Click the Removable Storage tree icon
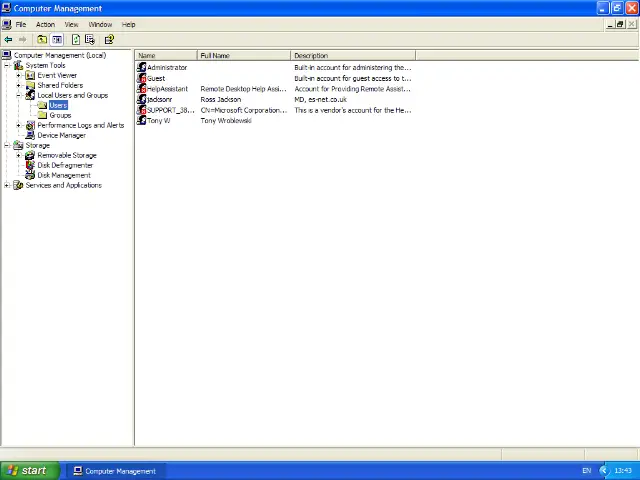640x480 pixels. [30, 155]
